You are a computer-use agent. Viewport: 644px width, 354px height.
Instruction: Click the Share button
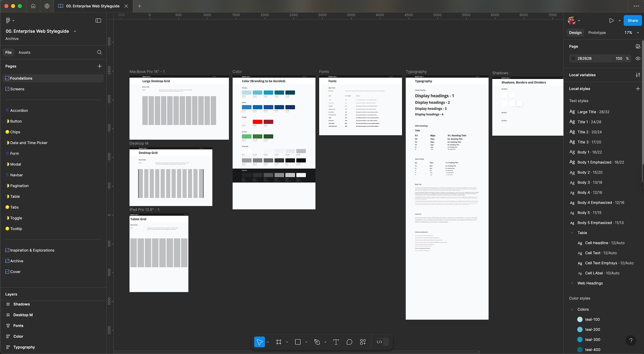[x=633, y=20]
